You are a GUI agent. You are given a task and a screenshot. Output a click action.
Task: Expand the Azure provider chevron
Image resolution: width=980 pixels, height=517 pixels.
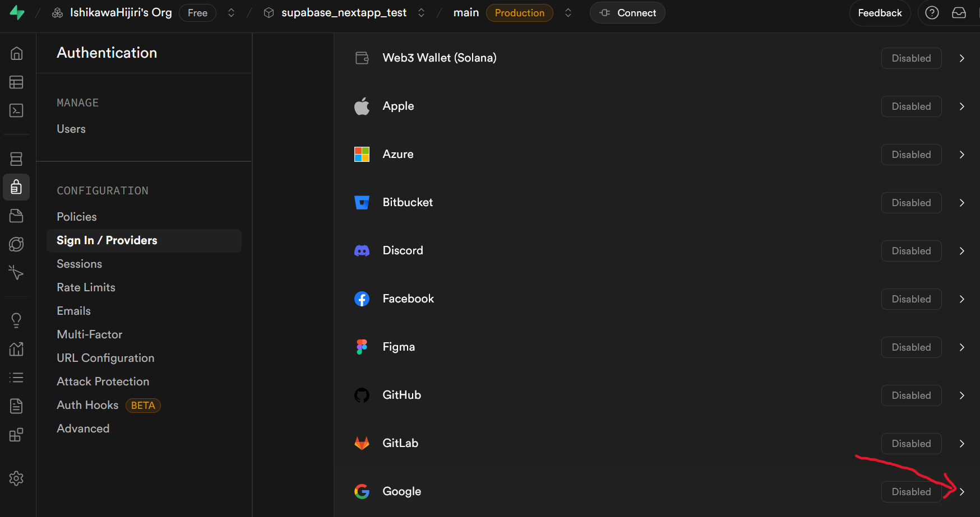tap(962, 155)
